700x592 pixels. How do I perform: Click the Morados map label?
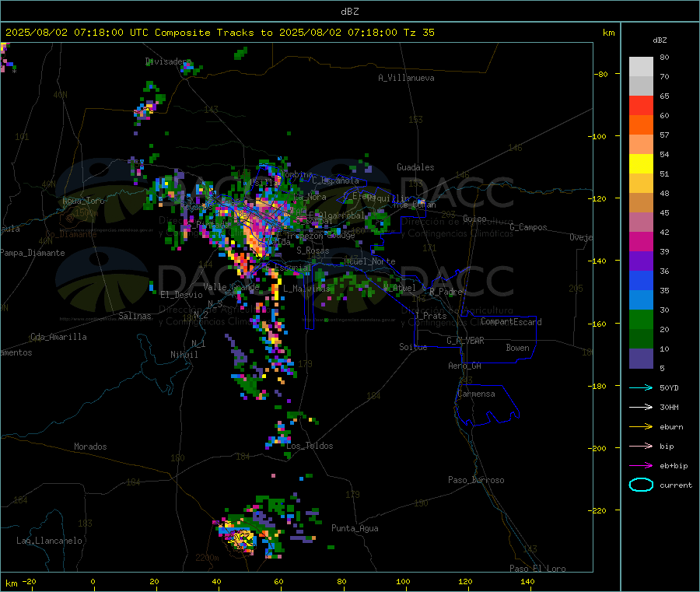(90, 447)
